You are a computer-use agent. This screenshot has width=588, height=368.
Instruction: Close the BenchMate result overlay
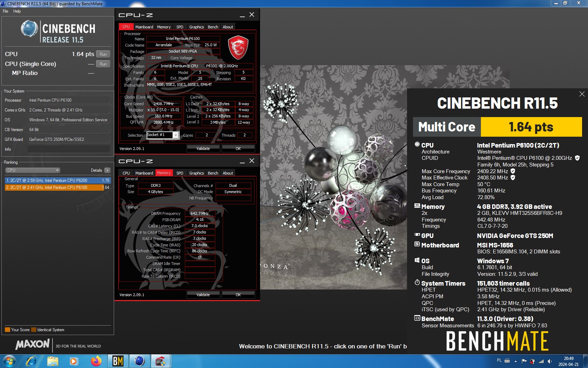[x=582, y=94]
